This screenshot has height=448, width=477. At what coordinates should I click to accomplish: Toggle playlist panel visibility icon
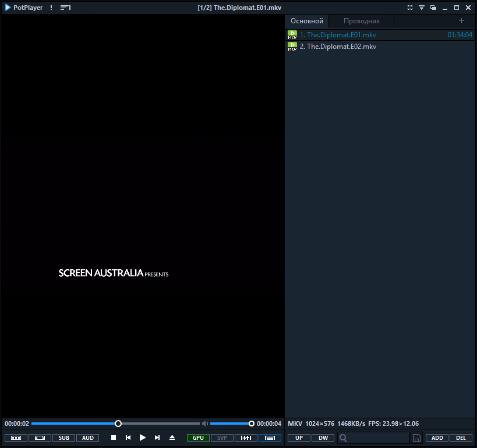(270, 438)
